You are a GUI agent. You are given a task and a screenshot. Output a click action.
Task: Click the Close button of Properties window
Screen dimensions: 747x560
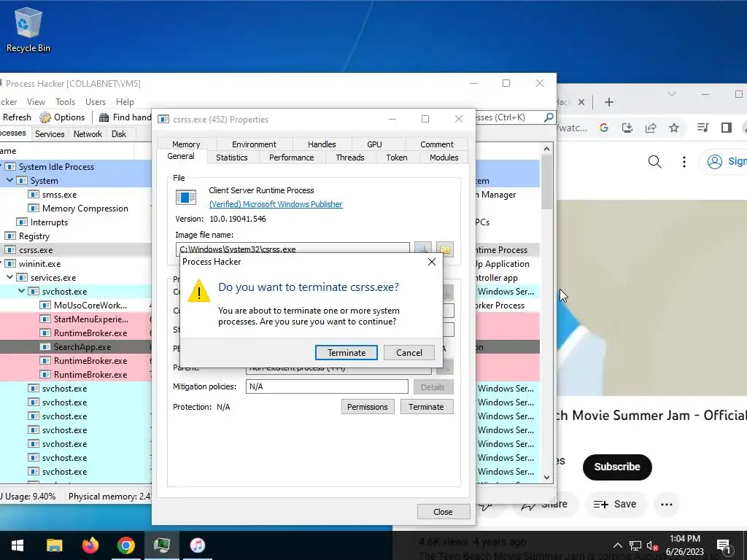tap(443, 512)
